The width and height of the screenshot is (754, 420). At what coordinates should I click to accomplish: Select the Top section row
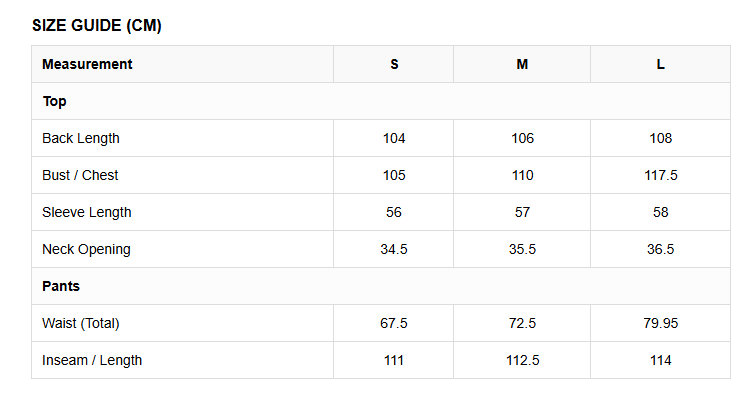[x=381, y=101]
